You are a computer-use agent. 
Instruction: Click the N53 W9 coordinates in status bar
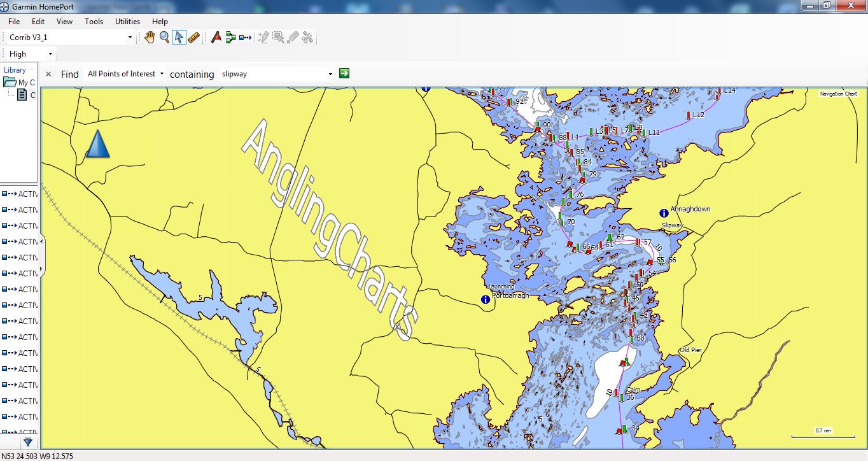click(38, 456)
